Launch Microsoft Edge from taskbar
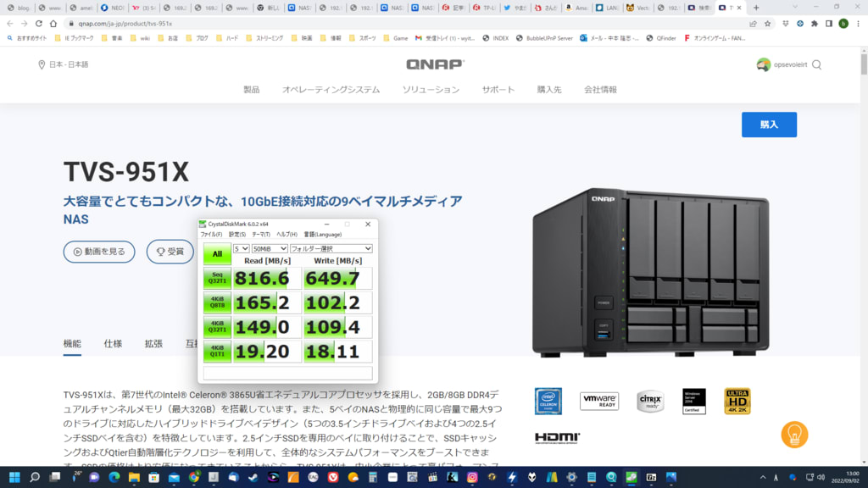Image resolution: width=868 pixels, height=488 pixels. [x=114, y=477]
